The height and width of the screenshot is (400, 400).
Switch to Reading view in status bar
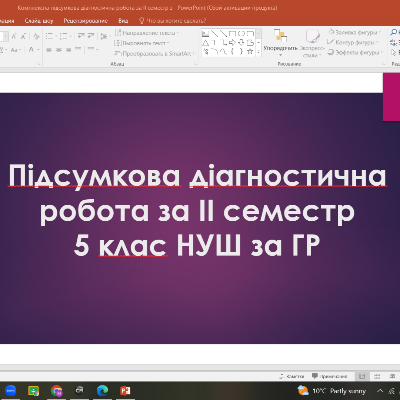click(392, 376)
